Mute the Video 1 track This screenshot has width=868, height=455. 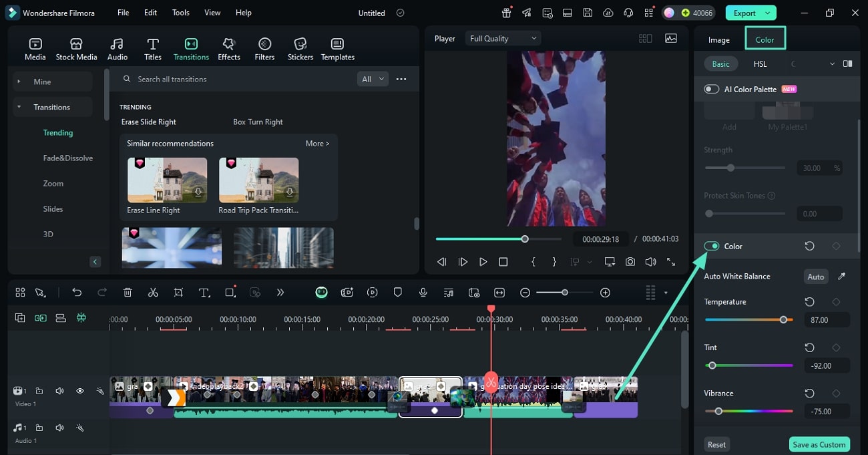click(59, 391)
